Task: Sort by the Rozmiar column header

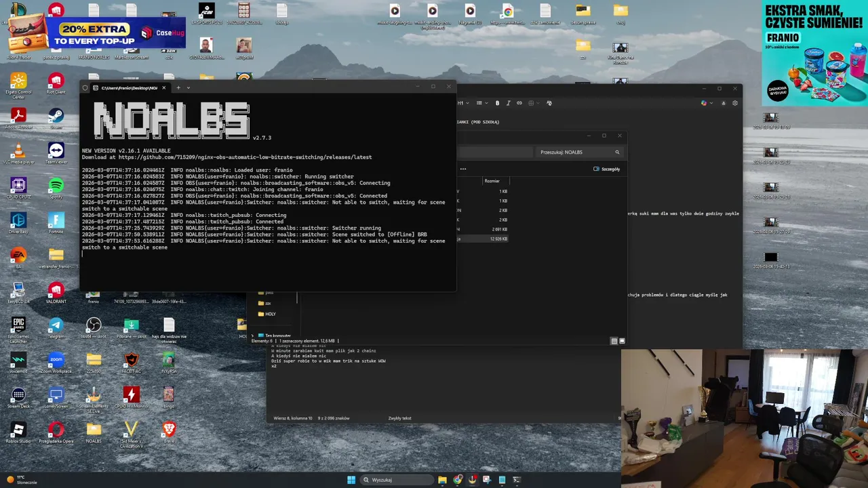Action: point(495,181)
